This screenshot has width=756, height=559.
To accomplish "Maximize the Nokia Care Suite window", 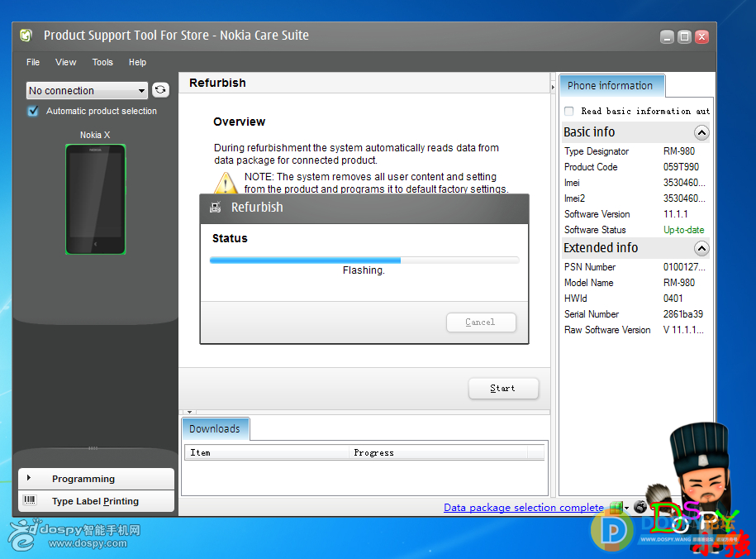I will [684, 36].
